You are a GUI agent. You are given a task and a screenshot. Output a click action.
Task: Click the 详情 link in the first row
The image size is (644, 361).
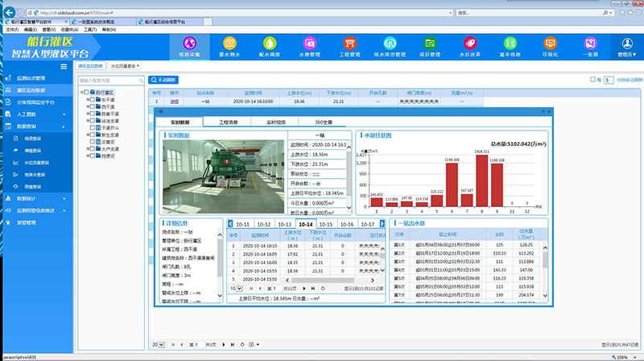tap(174, 102)
